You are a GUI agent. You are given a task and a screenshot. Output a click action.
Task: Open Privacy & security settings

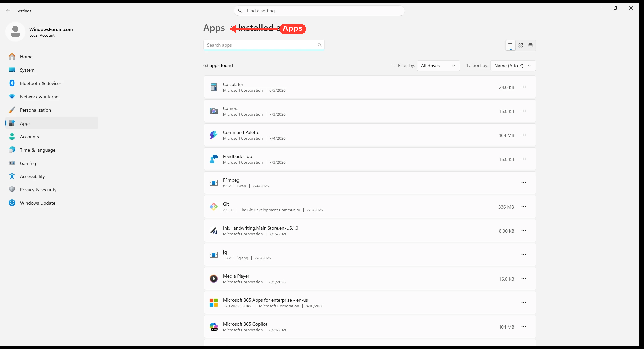point(52,190)
